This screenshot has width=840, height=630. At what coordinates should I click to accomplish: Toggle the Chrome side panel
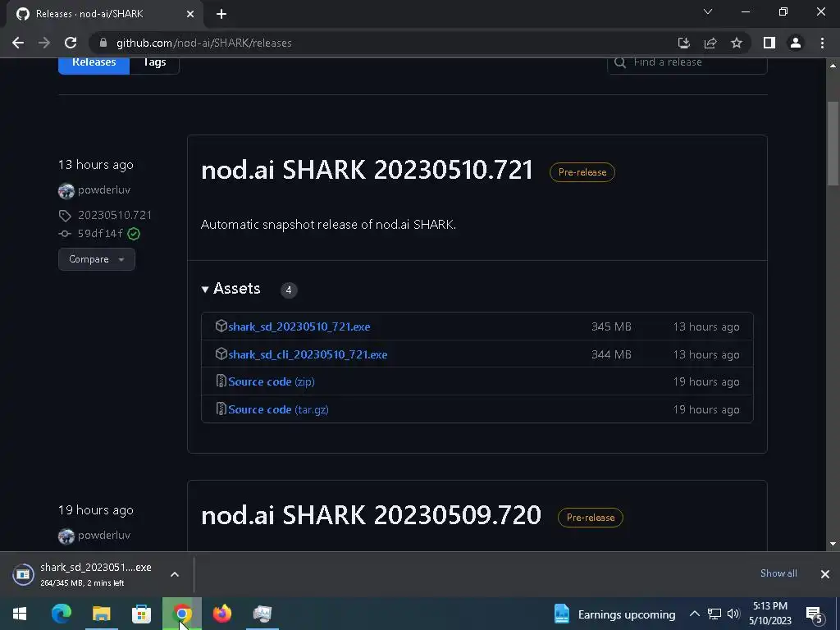tap(769, 43)
